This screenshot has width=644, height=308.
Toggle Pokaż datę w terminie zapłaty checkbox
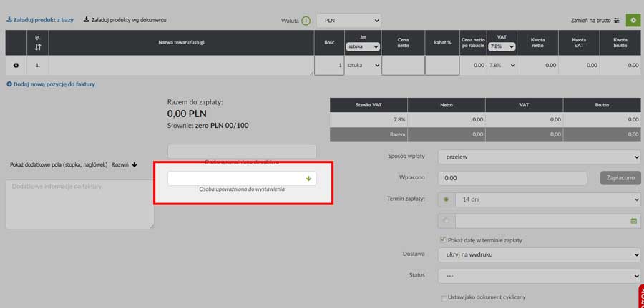click(444, 239)
